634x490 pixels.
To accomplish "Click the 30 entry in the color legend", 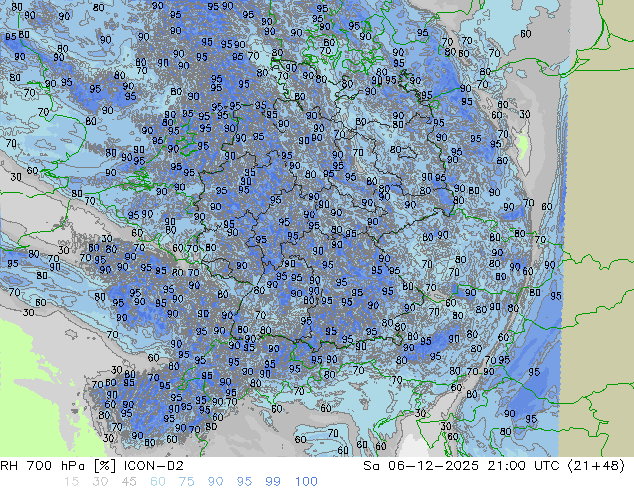I will (100, 482).
